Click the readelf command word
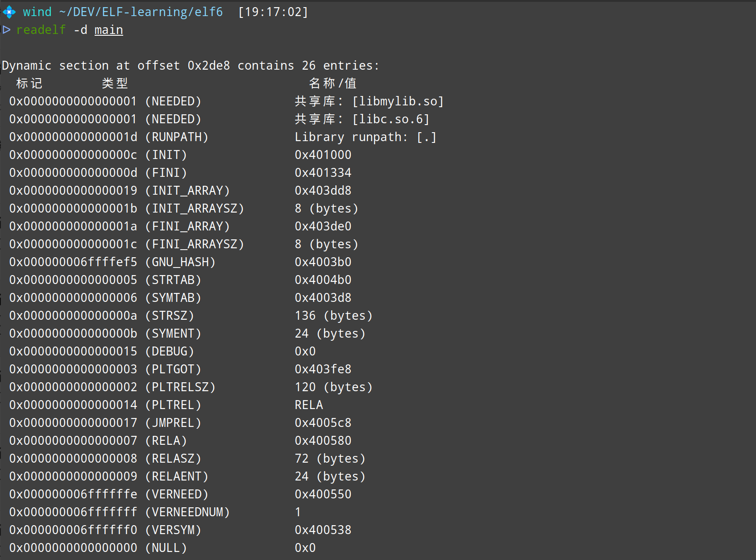The width and height of the screenshot is (756, 560). [x=41, y=30]
